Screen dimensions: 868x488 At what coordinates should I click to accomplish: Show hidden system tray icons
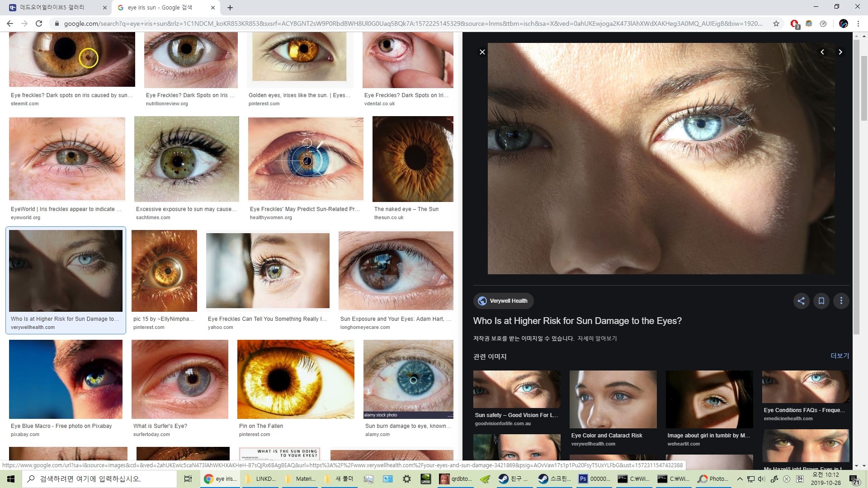pyautogui.click(x=740, y=479)
